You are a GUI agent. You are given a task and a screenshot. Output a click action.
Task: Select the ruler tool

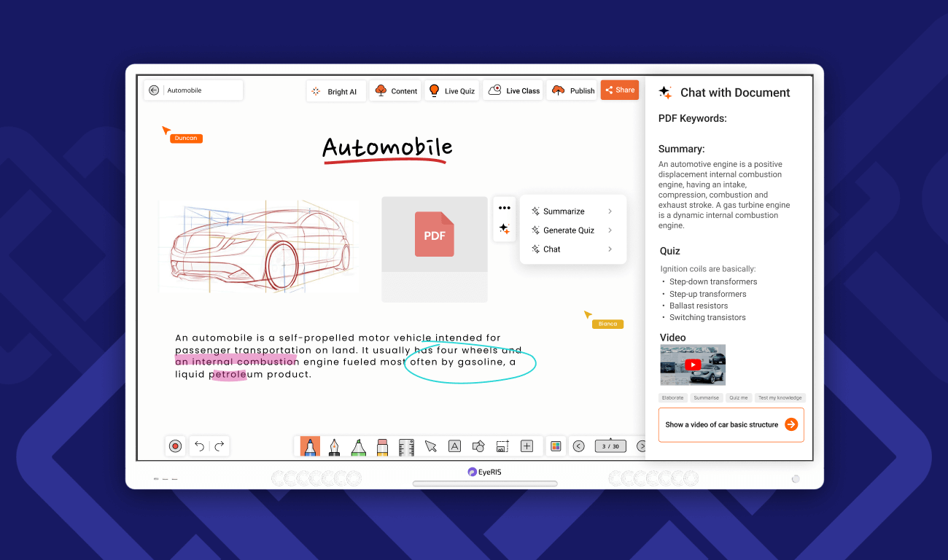406,447
